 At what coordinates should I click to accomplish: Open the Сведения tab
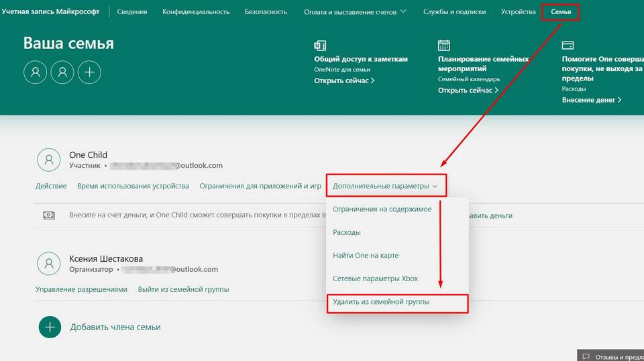point(132,12)
